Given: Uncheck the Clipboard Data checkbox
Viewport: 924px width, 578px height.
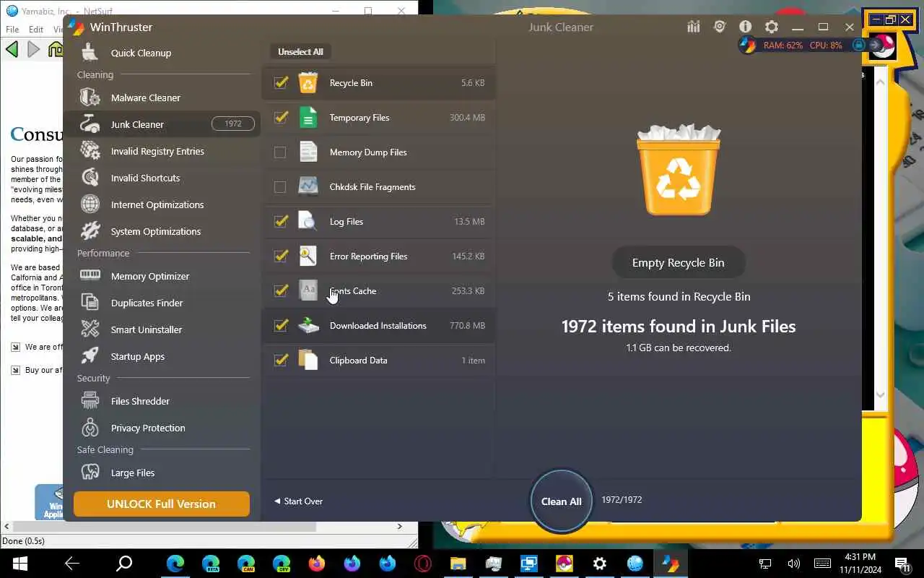Looking at the screenshot, I should point(281,360).
